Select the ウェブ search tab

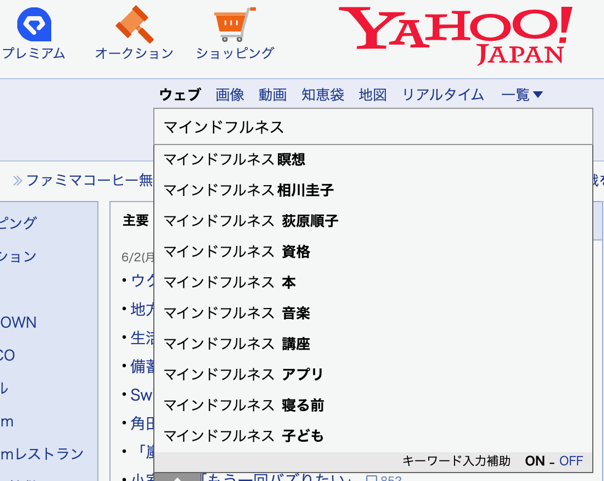coord(180,95)
